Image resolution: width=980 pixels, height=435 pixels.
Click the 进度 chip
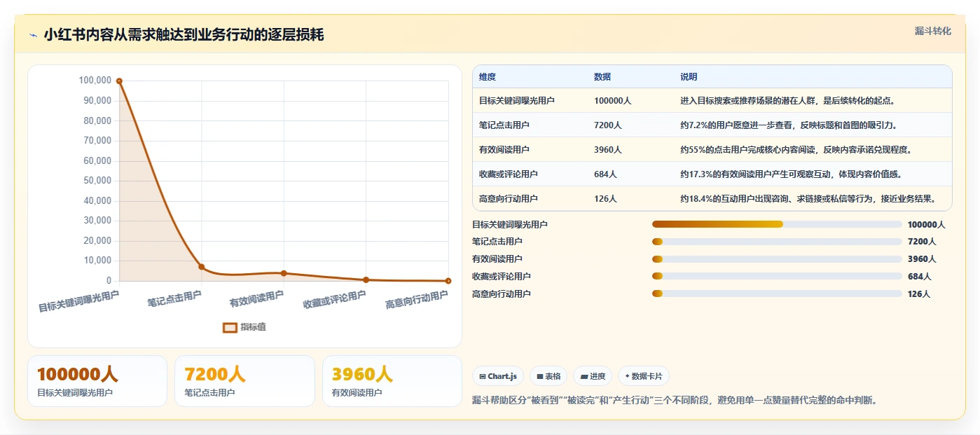click(x=593, y=376)
